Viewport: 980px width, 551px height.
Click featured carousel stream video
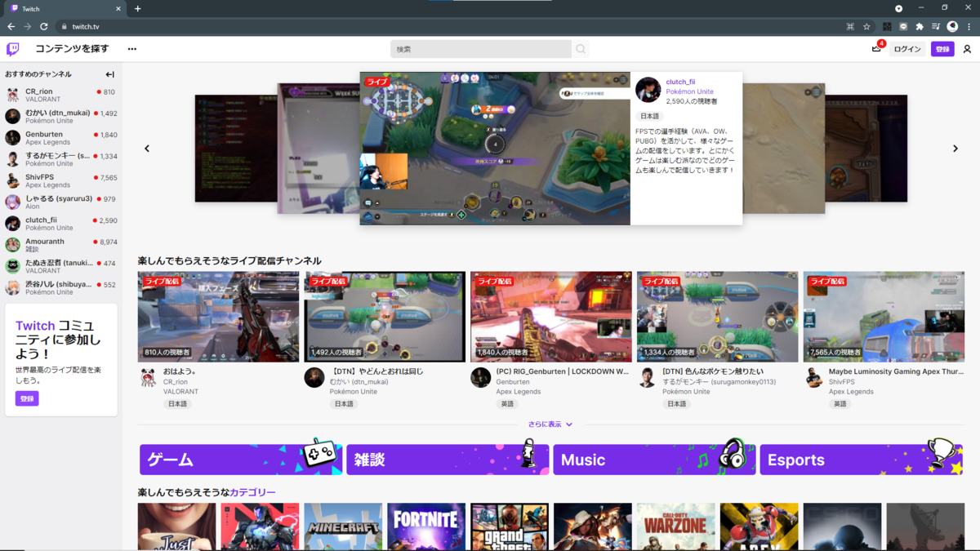coord(495,149)
